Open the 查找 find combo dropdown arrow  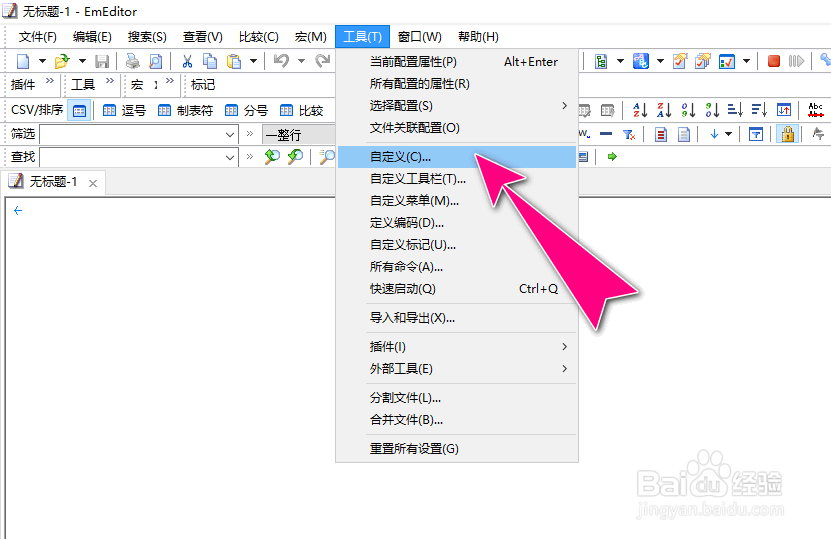pyautogui.click(x=230, y=157)
